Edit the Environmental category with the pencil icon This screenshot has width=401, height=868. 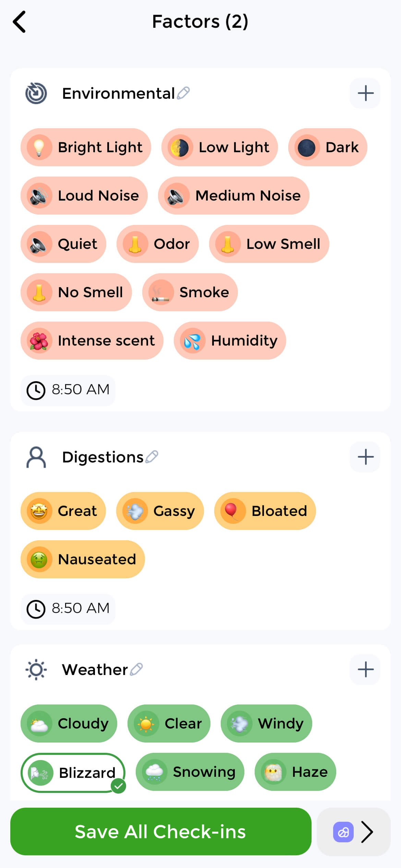pyautogui.click(x=183, y=93)
